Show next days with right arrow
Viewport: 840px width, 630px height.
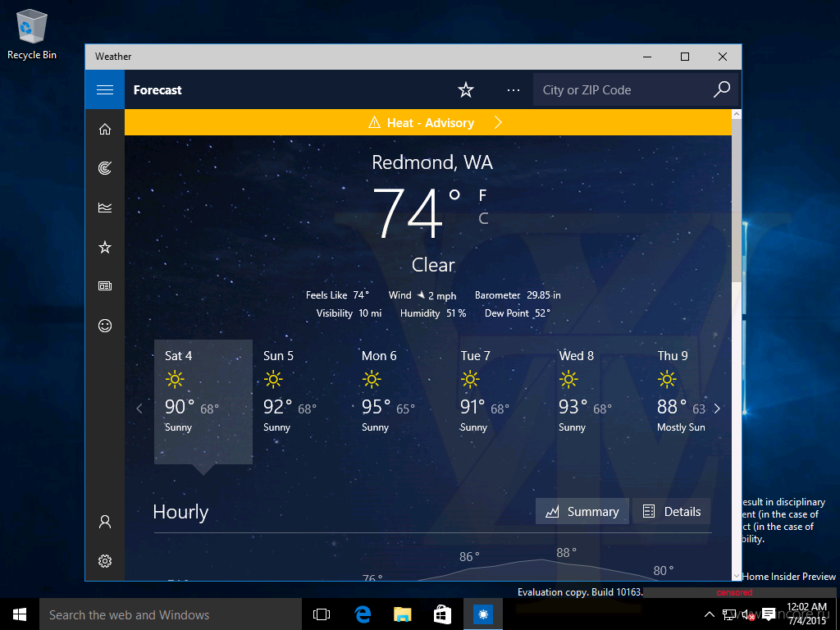point(717,409)
